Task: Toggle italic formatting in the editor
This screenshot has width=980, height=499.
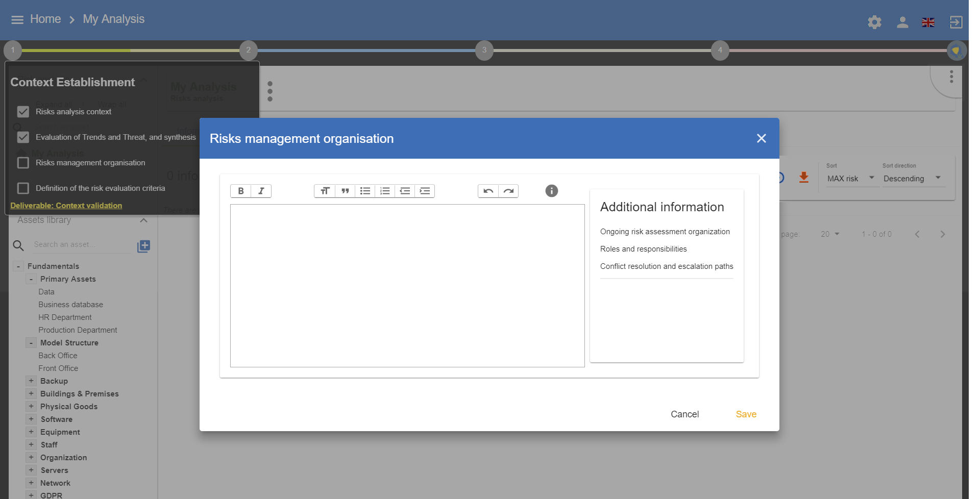Action: [261, 191]
